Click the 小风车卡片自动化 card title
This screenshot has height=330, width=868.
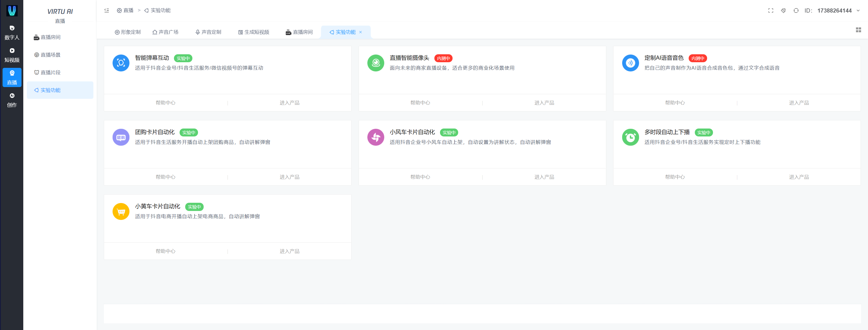click(412, 132)
